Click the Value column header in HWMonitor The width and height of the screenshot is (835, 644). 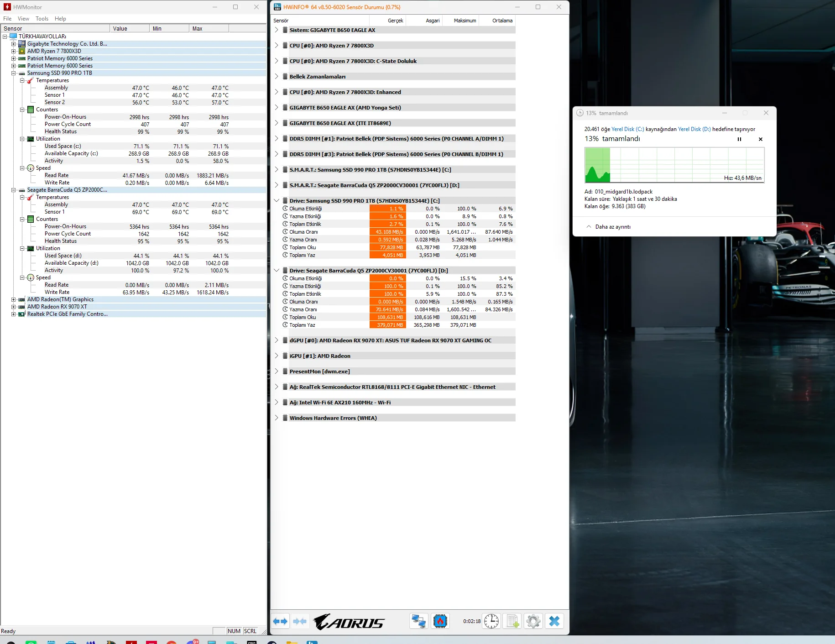pos(130,28)
